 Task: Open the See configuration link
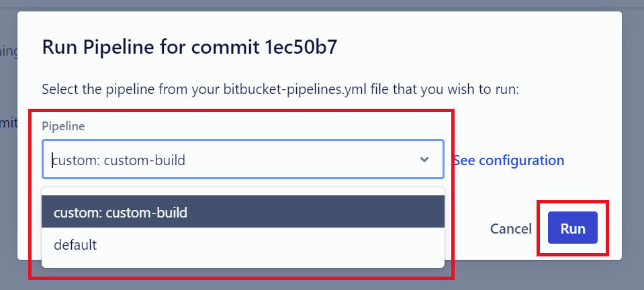(508, 160)
